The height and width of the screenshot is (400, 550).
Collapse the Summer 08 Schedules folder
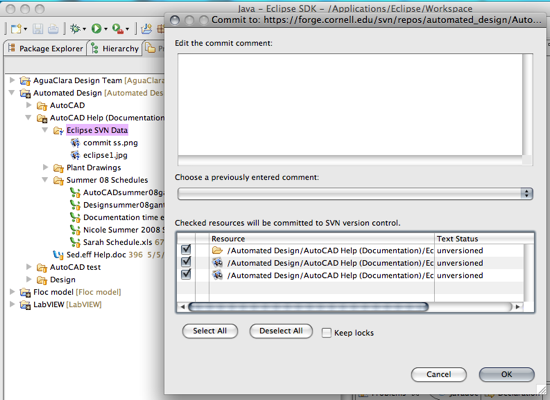pos(45,180)
